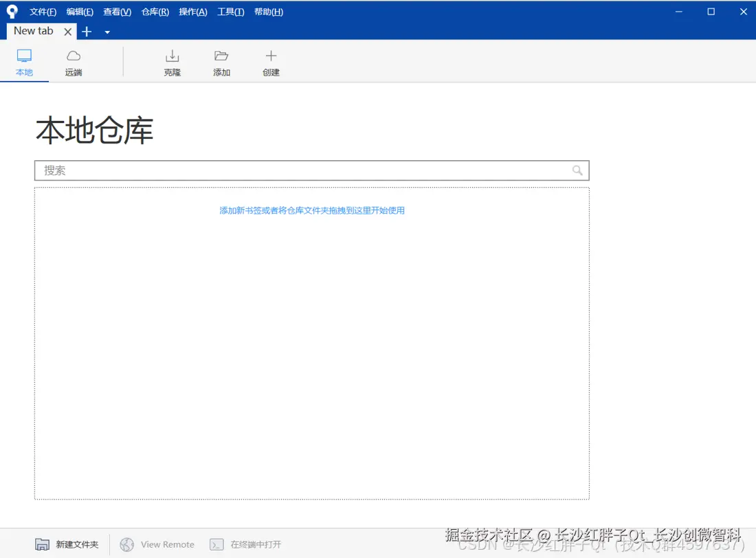The image size is (756, 558).
Task: Close the New tab
Action: click(67, 32)
